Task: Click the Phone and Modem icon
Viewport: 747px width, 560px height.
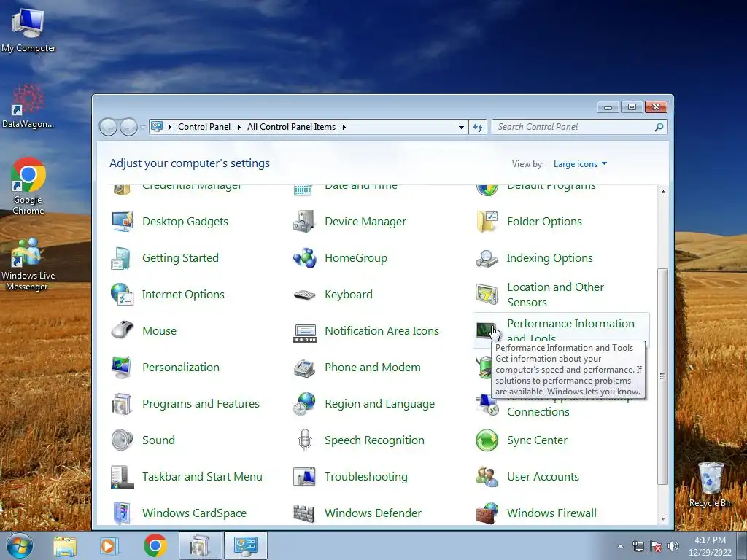Action: click(304, 367)
